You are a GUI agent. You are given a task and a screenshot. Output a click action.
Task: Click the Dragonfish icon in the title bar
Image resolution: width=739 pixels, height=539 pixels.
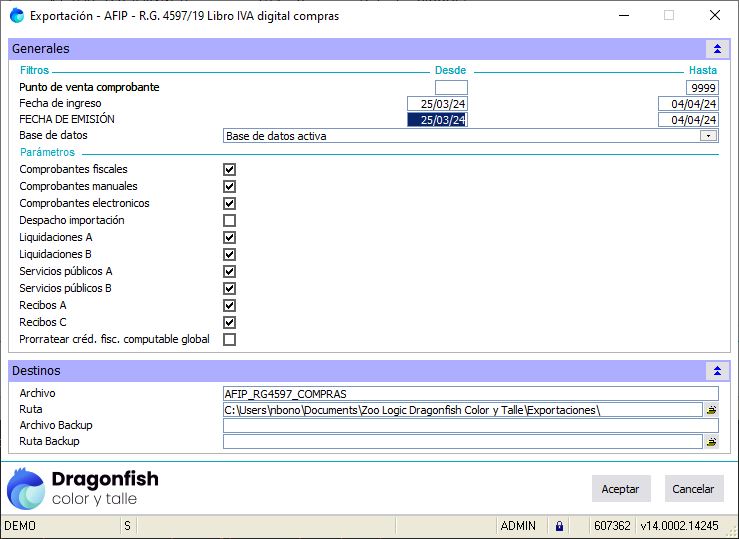[x=17, y=16]
